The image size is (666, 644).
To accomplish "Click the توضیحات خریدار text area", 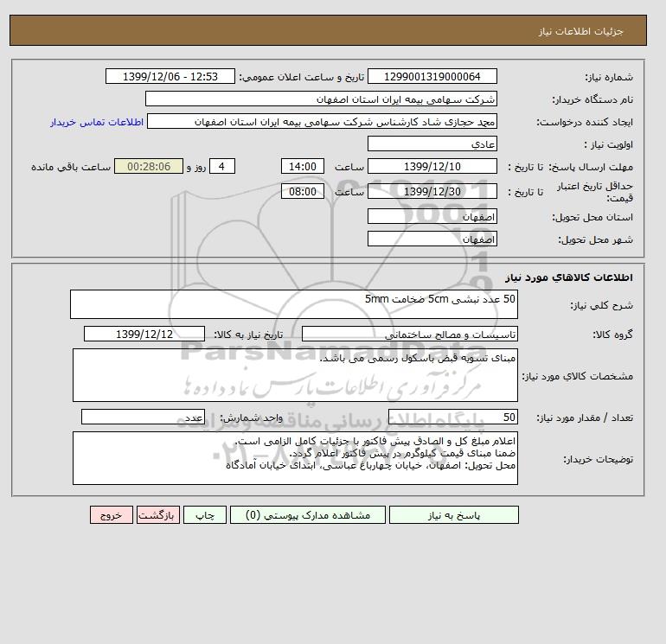I will (295, 458).
